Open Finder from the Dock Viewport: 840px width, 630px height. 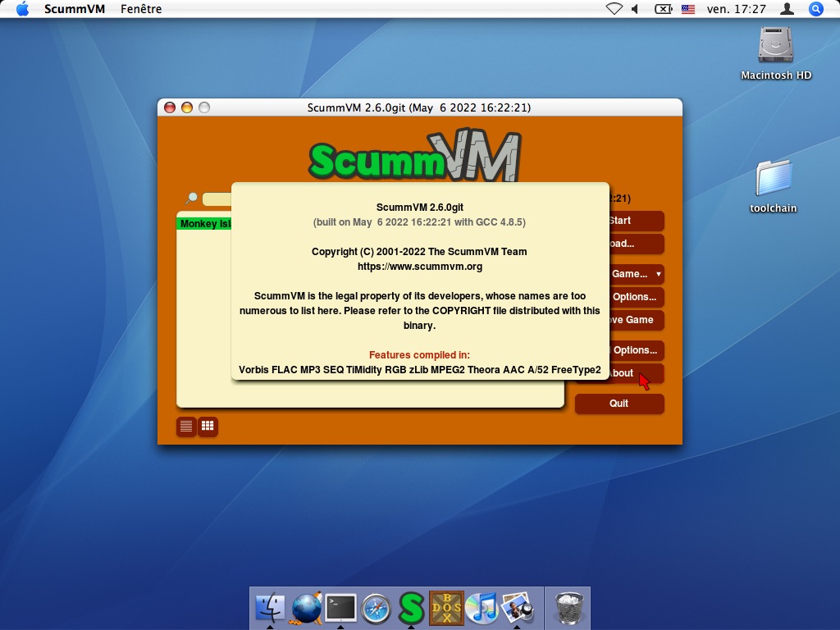tap(270, 608)
